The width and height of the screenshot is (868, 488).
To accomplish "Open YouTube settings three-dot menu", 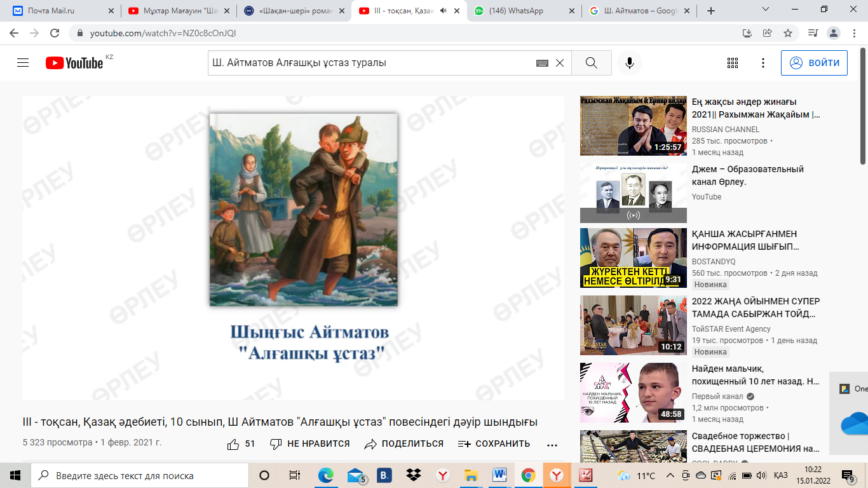I will [763, 63].
